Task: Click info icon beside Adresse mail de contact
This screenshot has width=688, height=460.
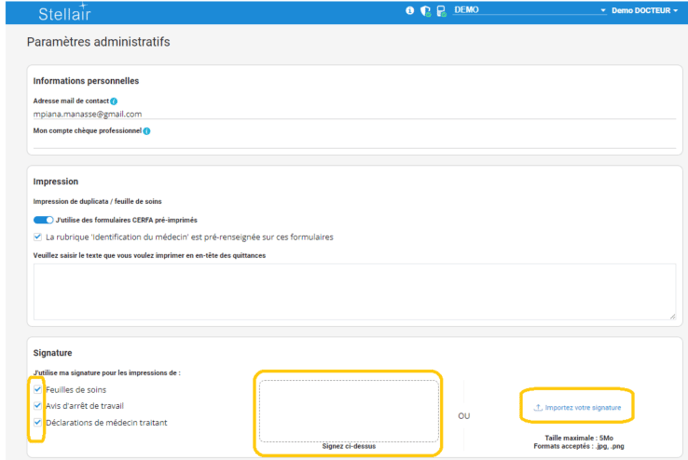Action: (114, 101)
